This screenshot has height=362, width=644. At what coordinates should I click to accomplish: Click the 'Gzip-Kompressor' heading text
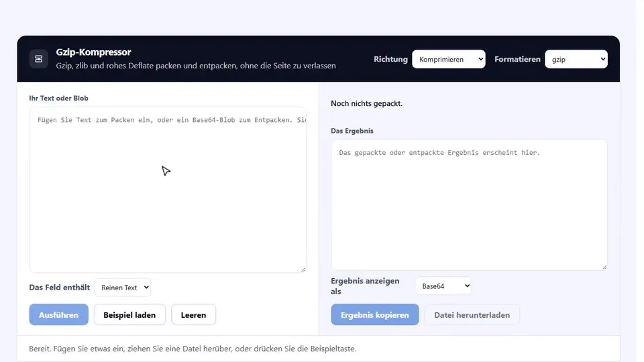(x=94, y=52)
